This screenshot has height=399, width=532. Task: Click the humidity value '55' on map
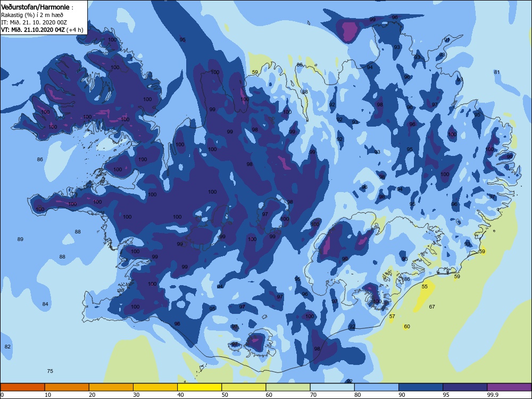tap(425, 287)
